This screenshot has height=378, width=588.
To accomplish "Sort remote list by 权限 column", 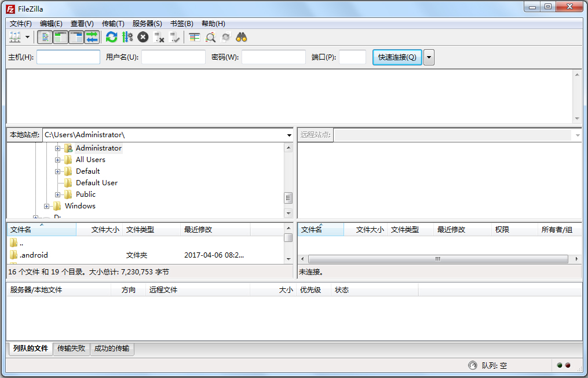I will tap(514, 230).
